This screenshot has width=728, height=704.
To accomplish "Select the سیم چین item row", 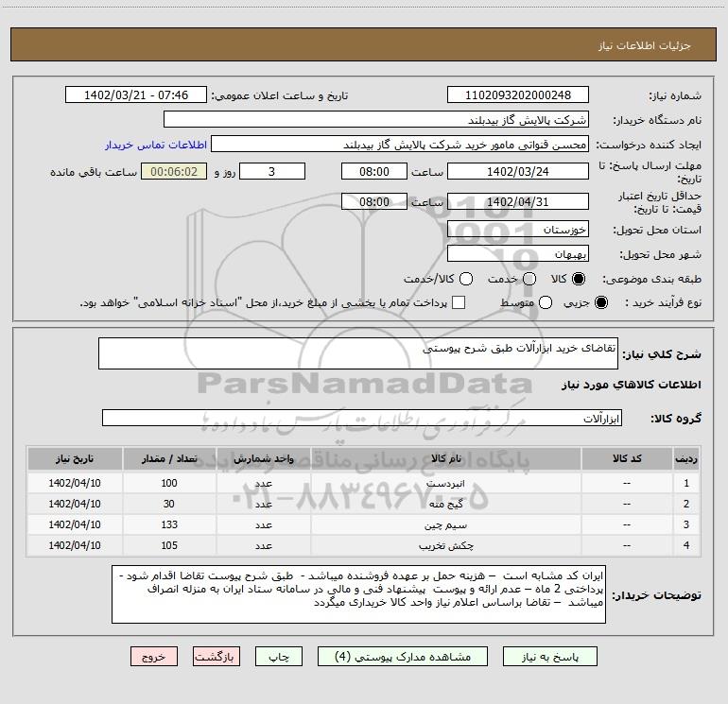I will coord(364,524).
